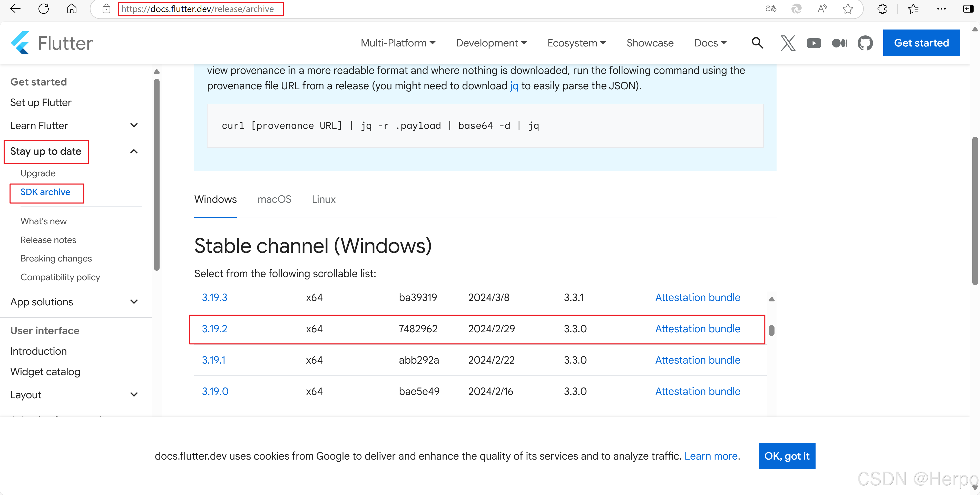
Task: Expand the App solutions section
Action: click(x=134, y=302)
